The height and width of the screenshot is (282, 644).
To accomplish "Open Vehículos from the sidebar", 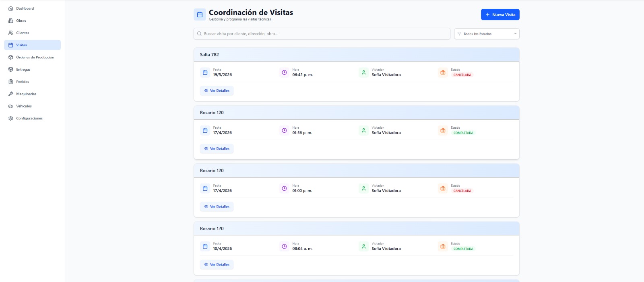I will tap(32, 106).
